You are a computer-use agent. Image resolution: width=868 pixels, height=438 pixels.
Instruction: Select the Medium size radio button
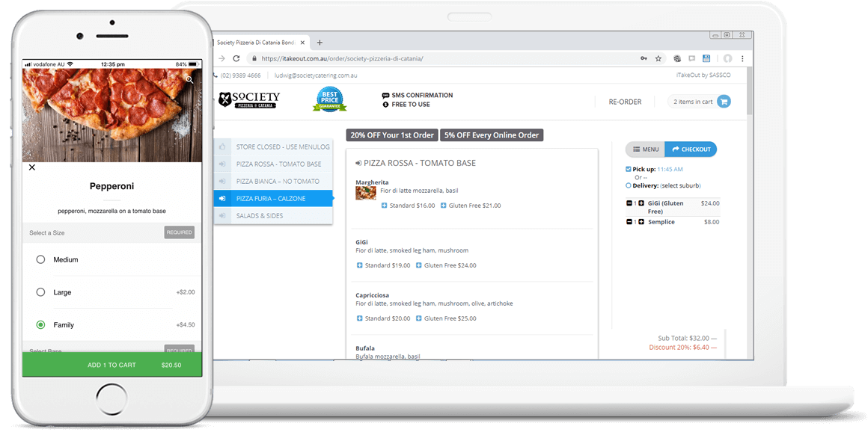click(41, 259)
